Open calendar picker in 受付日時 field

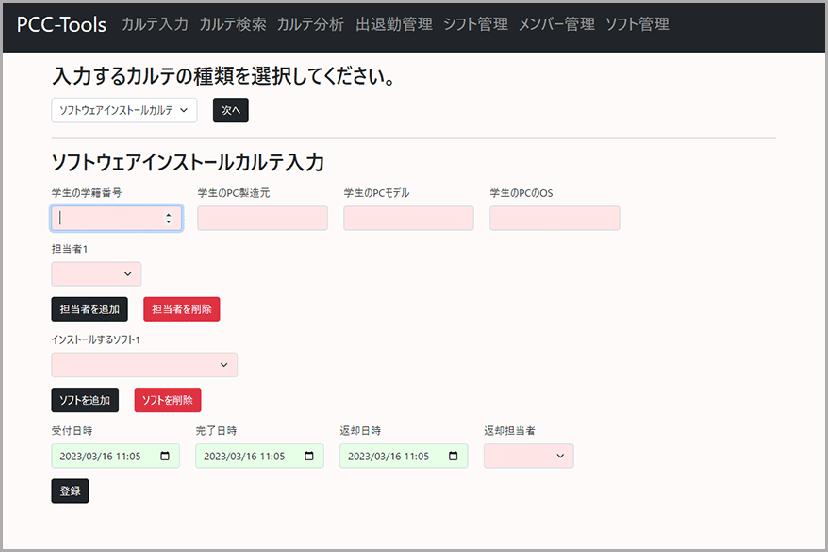(165, 456)
